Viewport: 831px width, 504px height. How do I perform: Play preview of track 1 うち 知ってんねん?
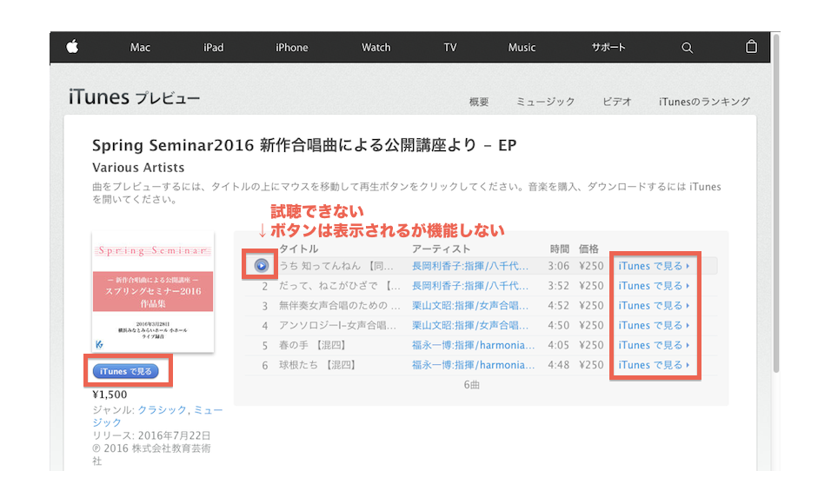tap(261, 266)
